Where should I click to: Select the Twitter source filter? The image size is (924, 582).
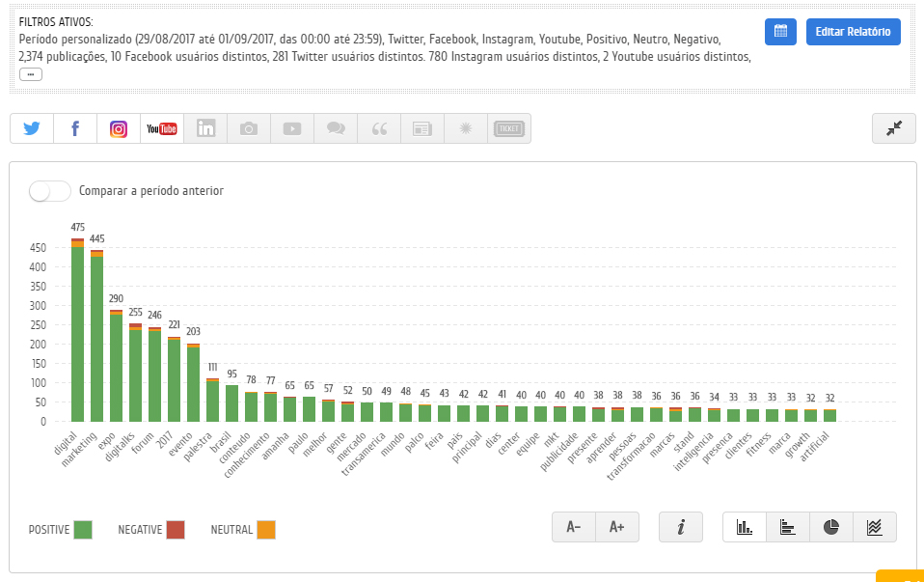(32, 128)
